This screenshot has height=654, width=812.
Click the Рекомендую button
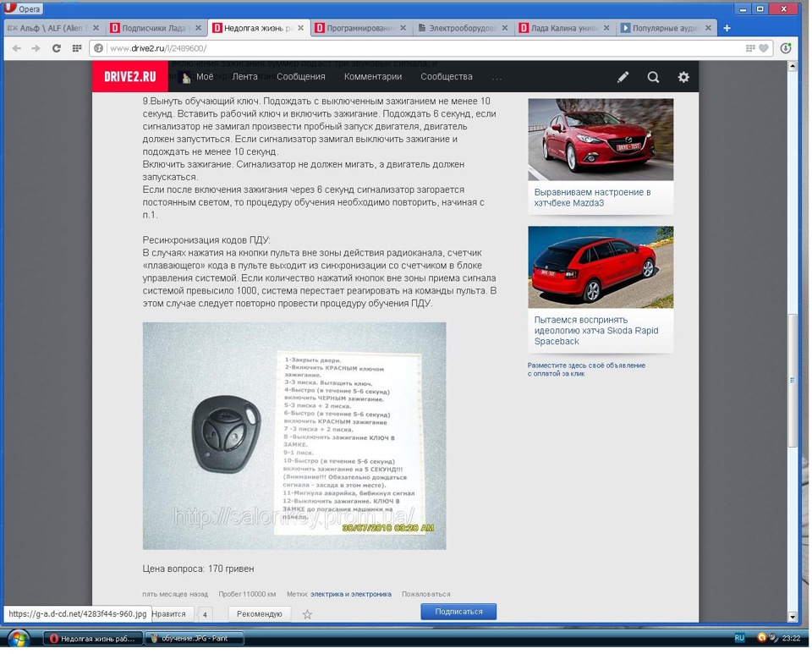click(260, 614)
